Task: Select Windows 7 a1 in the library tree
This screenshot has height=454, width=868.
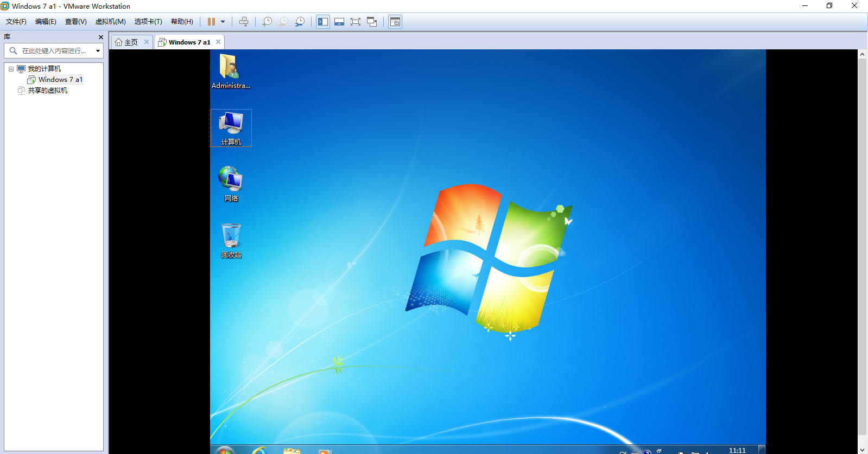Action: pos(60,80)
